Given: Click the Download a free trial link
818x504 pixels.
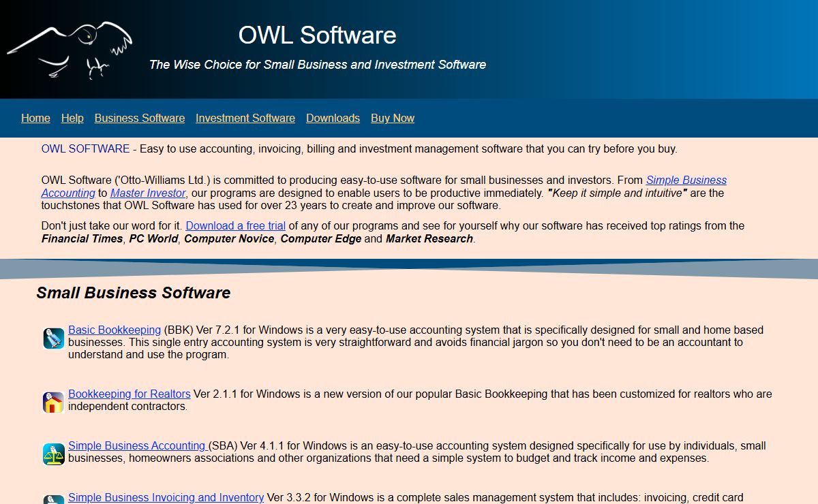Looking at the screenshot, I should [x=236, y=225].
